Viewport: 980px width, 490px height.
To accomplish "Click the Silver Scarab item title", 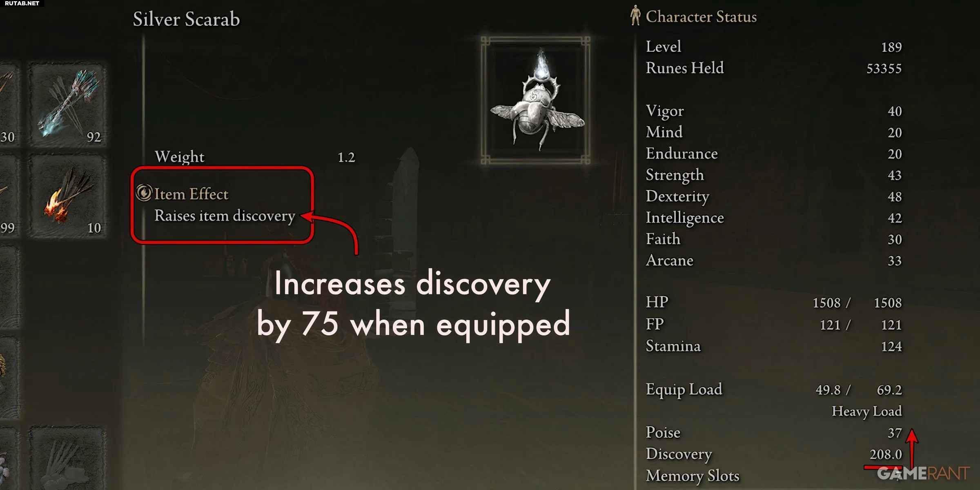I will (x=186, y=19).
